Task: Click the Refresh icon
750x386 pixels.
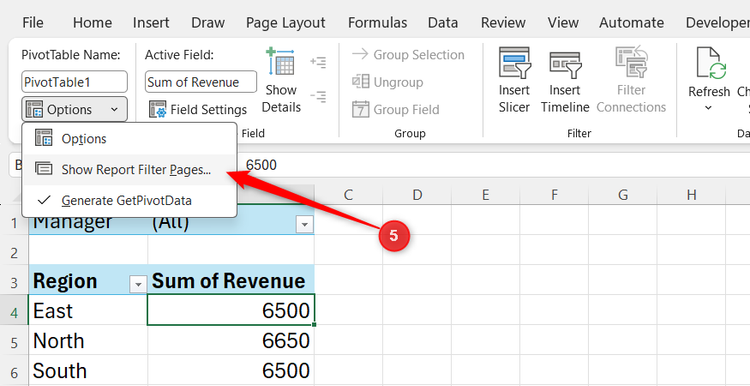Action: 710,63
